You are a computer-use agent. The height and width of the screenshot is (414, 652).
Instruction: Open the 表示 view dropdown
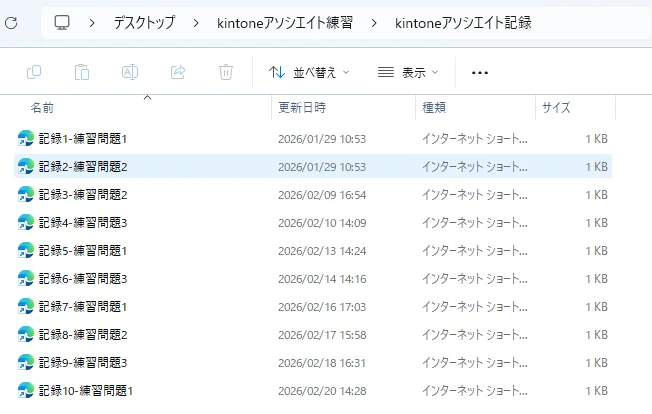408,72
